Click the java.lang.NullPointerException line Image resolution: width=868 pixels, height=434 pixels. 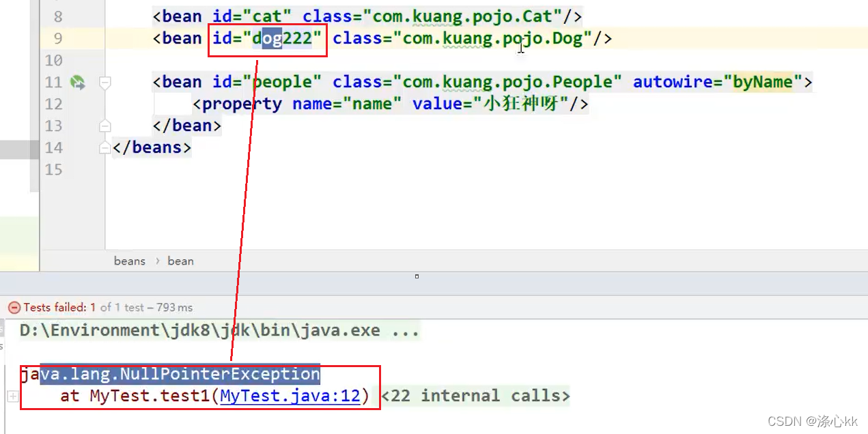tap(170, 374)
